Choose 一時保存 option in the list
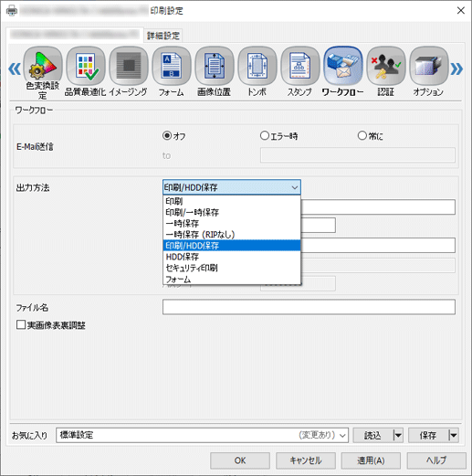Viewport: 472px width, 476px height. click(x=232, y=223)
